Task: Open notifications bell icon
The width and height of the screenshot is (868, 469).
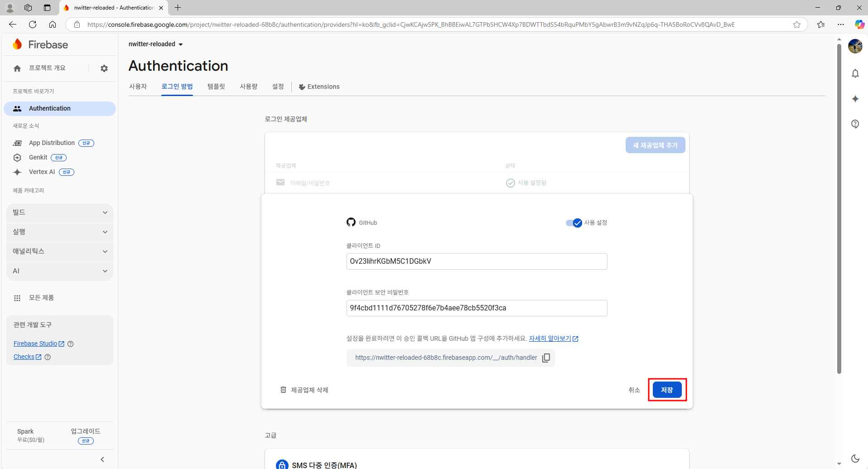Action: coord(855,73)
